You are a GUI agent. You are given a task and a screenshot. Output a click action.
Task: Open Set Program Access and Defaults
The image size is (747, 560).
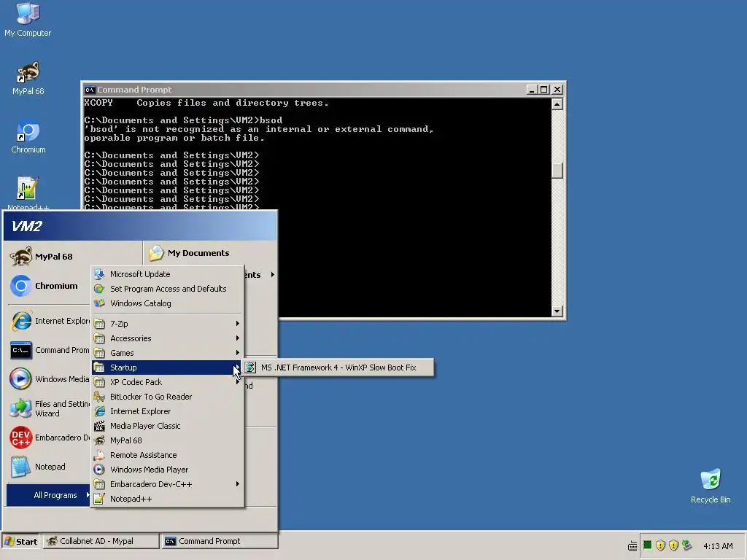pyautogui.click(x=168, y=289)
